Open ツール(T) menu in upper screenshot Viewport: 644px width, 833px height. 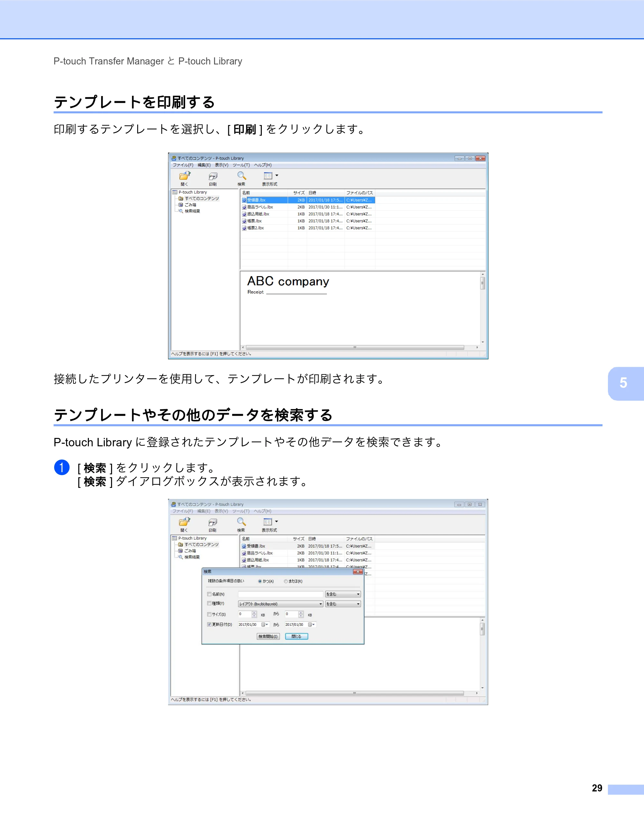pos(241,165)
